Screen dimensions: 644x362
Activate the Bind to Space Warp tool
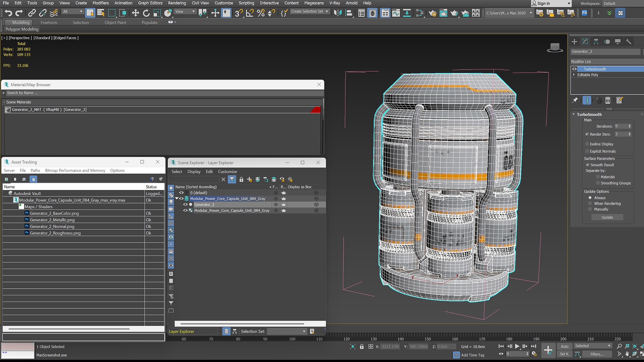click(x=54, y=13)
